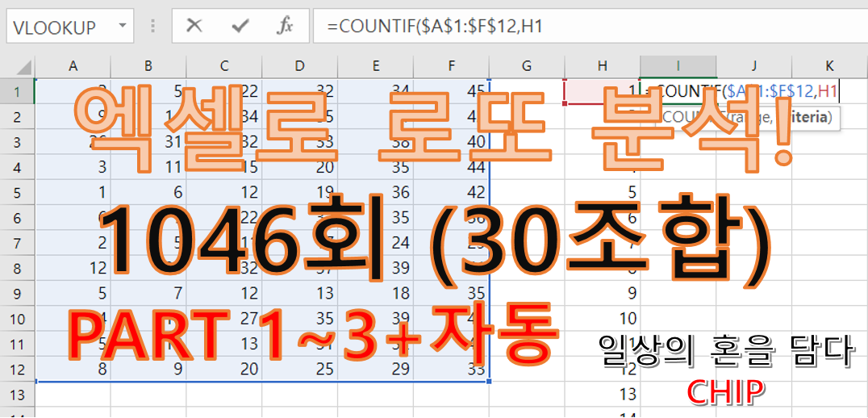The height and width of the screenshot is (418, 868).
Task: Click cell D12 containing 25
Action: click(x=299, y=370)
